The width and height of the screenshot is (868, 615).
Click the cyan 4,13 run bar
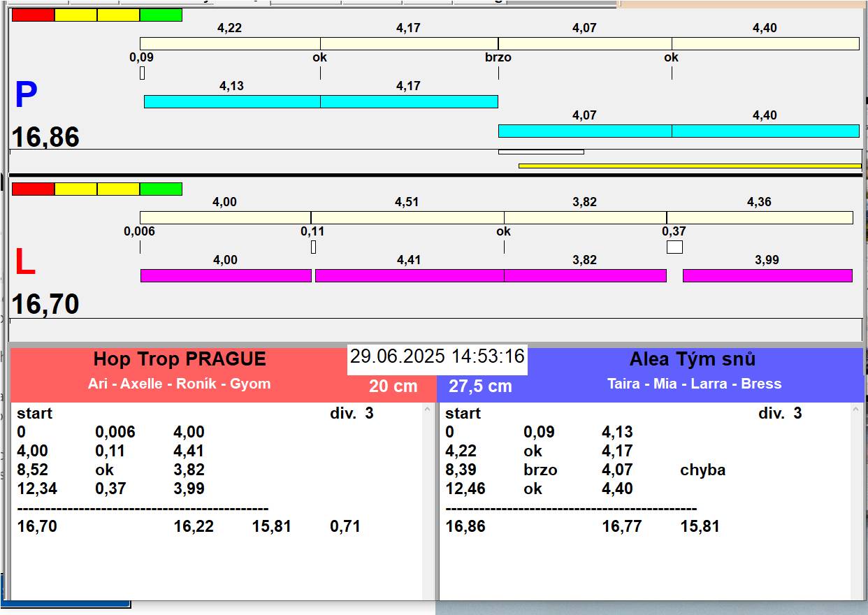(x=232, y=101)
